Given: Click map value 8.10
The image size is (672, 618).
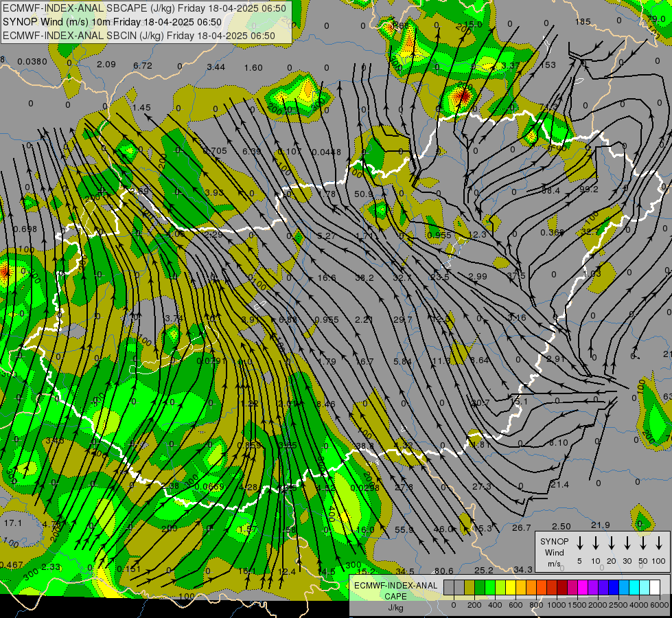Looking at the screenshot, I should pyautogui.click(x=559, y=443).
